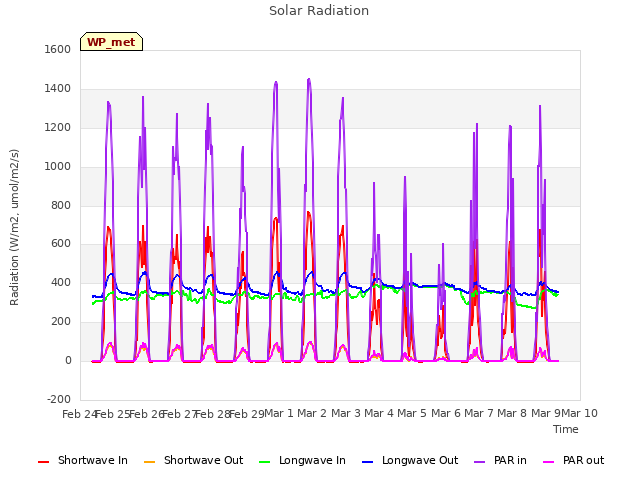
Task: Click the Mar 5 x-axis label
Action: (x=412, y=413)
